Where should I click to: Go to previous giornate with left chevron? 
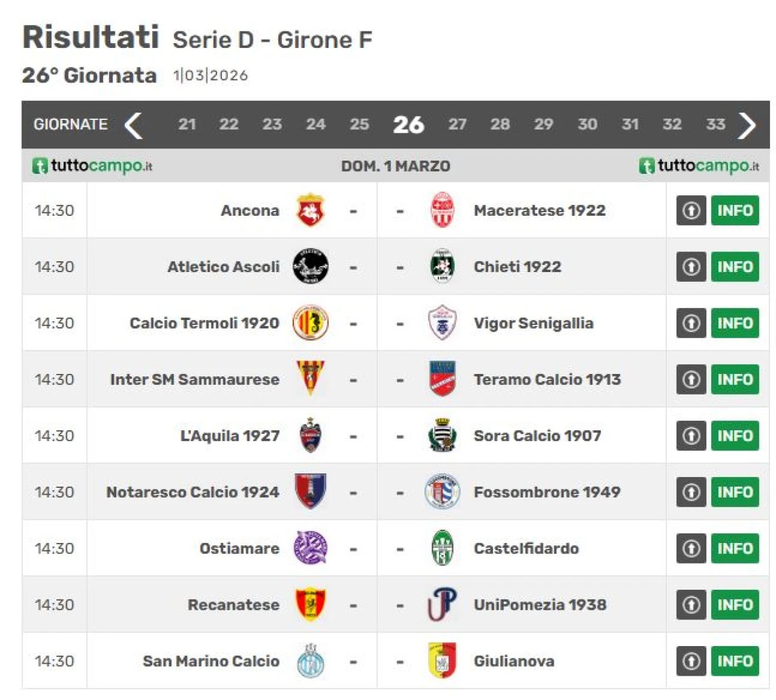pos(133,125)
